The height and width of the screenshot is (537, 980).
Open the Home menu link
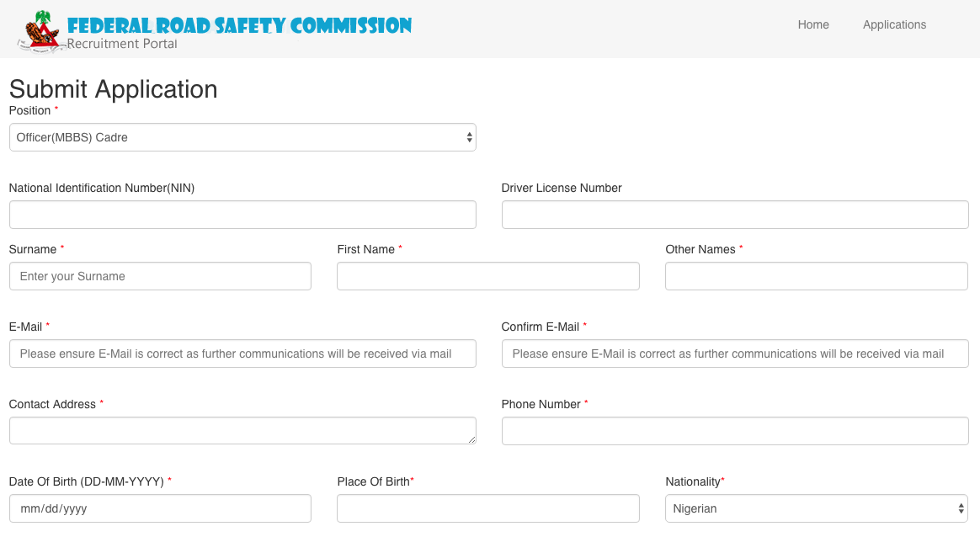[813, 25]
